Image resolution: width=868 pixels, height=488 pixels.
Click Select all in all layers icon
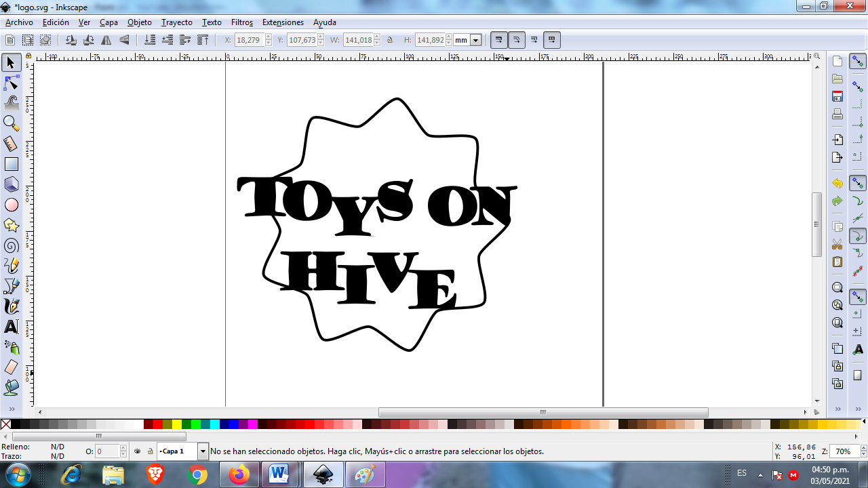click(28, 40)
